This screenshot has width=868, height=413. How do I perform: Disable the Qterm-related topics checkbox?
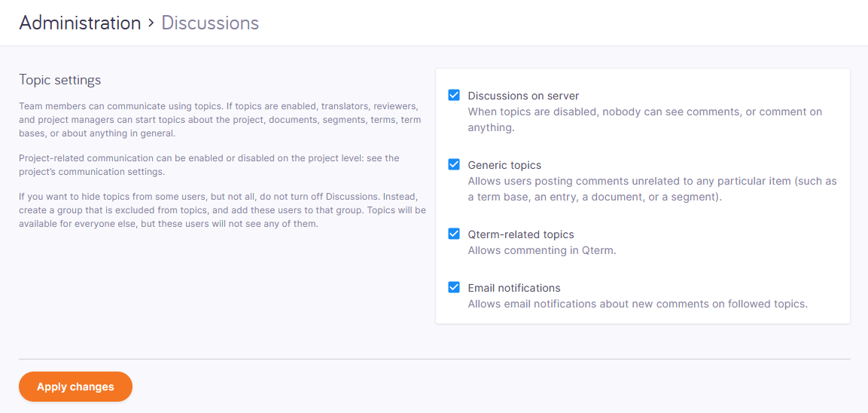tap(454, 234)
